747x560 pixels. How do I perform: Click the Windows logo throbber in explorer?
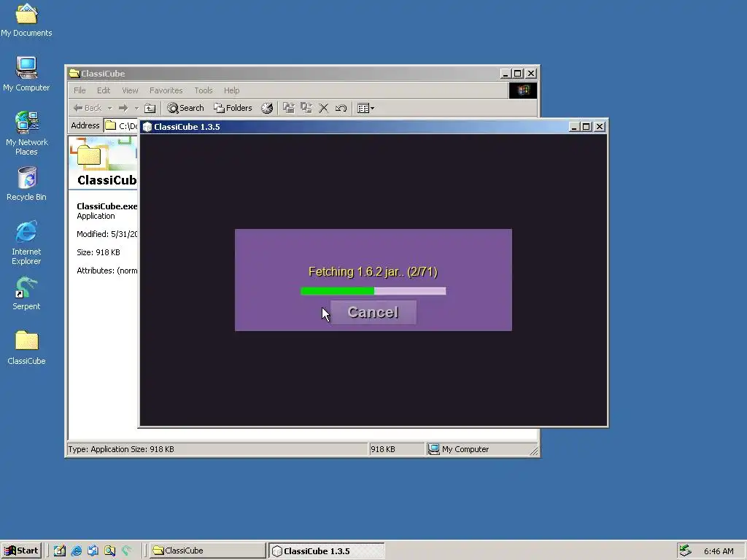coord(522,90)
